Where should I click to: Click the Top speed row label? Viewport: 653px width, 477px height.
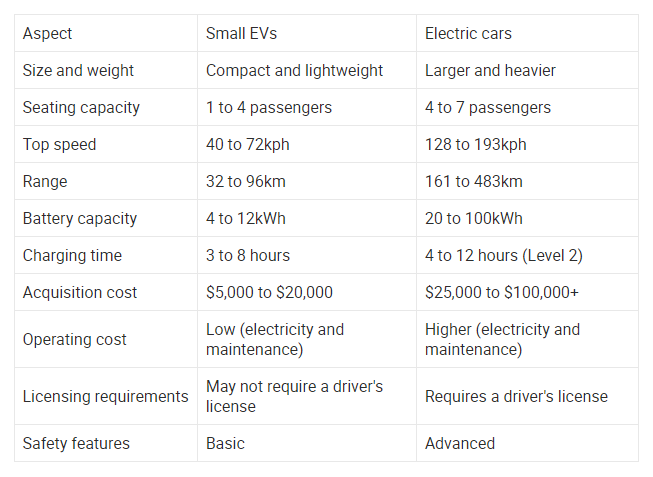click(x=106, y=145)
